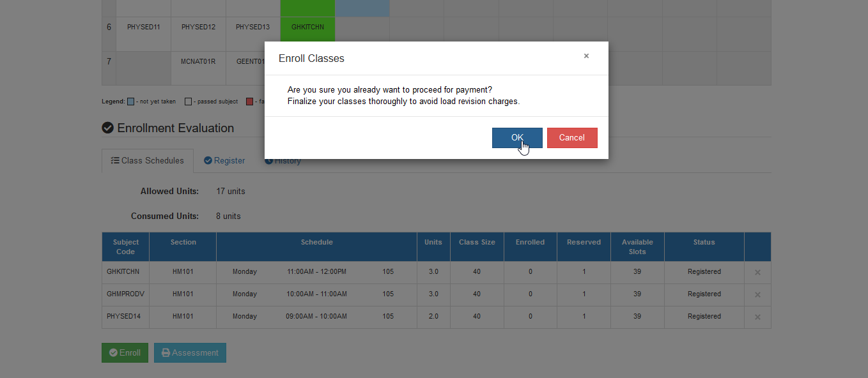
Task: Switch to the Register tab
Action: click(x=224, y=160)
